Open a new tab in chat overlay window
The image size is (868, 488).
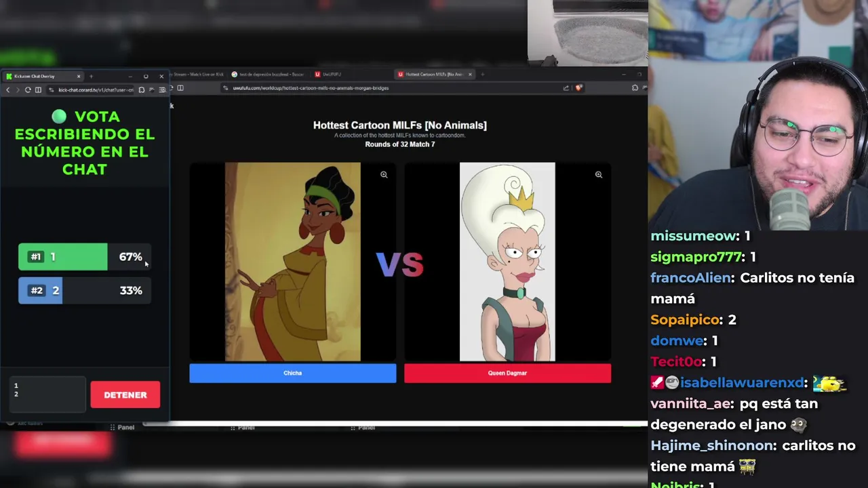(x=92, y=76)
